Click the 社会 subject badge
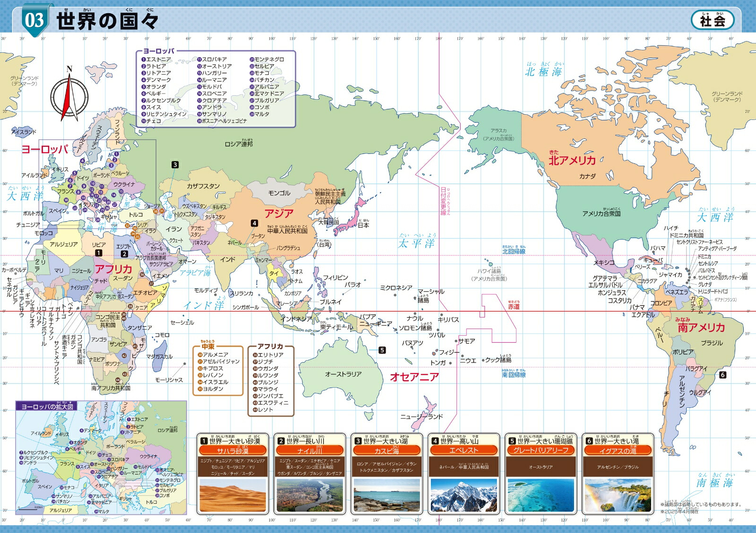The image size is (756, 533). coord(713,21)
